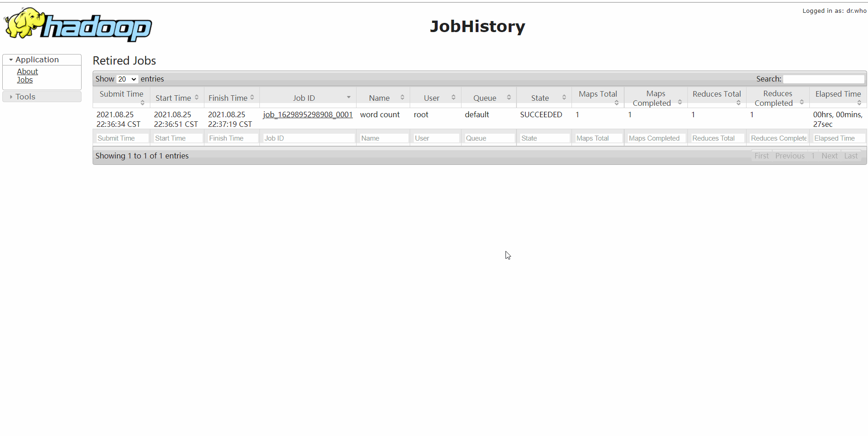868x436 pixels.
Task: Click the Hadoop elephant logo
Action: (x=78, y=24)
